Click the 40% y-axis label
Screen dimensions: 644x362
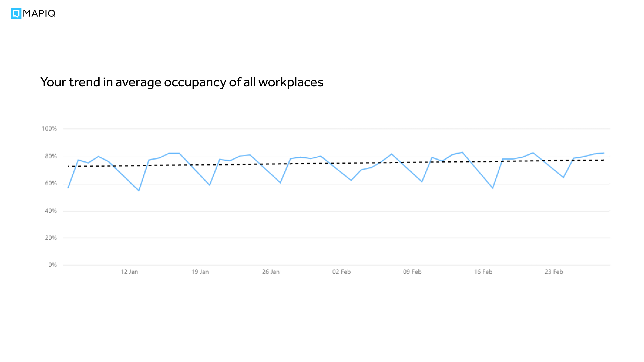click(51, 211)
